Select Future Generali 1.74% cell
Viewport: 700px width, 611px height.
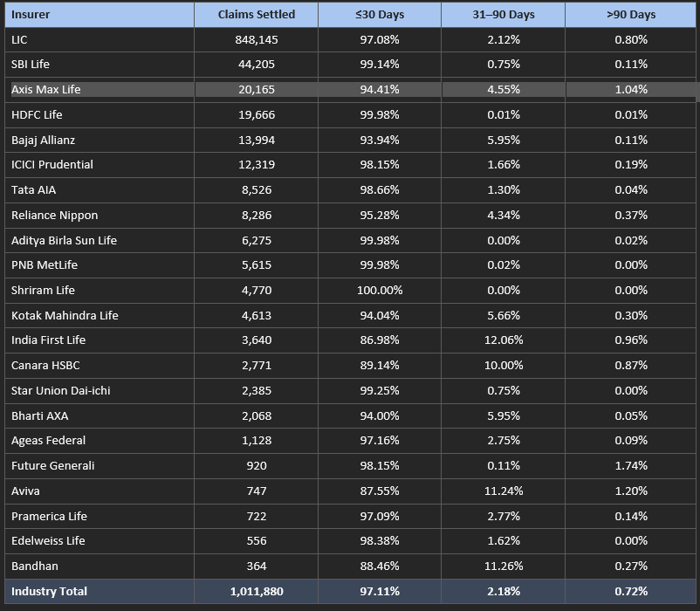[631, 466]
